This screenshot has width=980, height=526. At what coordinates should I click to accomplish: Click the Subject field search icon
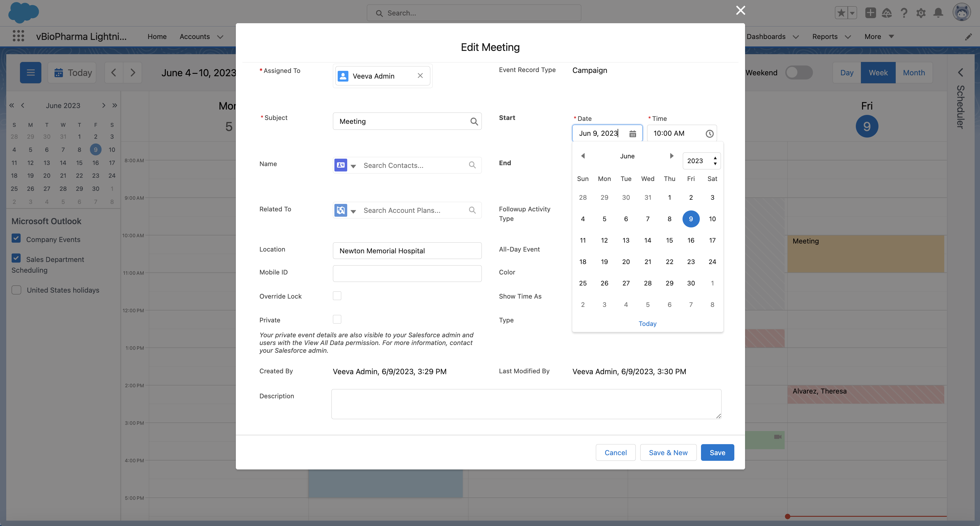pos(474,121)
